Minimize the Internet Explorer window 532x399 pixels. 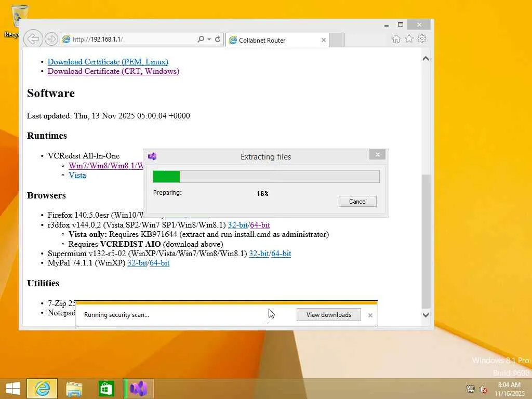(x=387, y=25)
